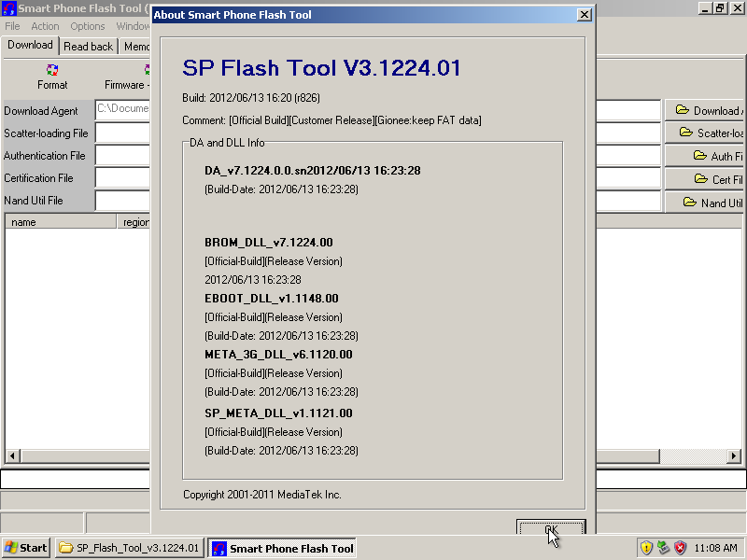This screenshot has height=560, width=747.
Task: Click the Build 2012/06/13 16:20 (r826) text
Action: click(251, 98)
